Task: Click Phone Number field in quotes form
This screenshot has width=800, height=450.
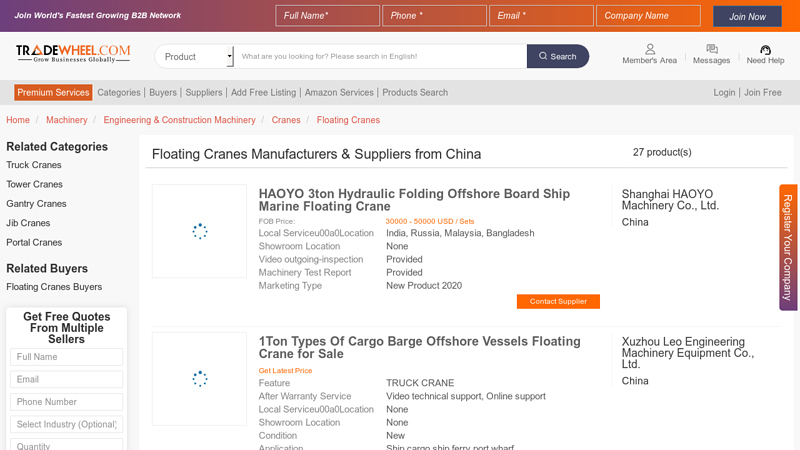Action: pyautogui.click(x=66, y=402)
